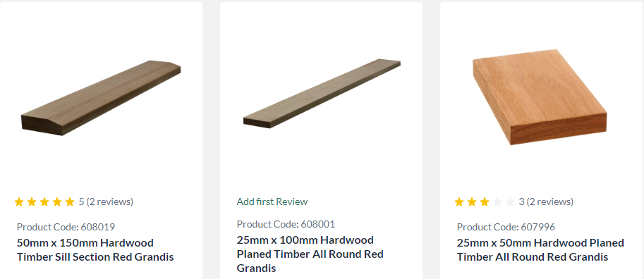
Task: Select Product Code 608019 text
Action: 66,227
